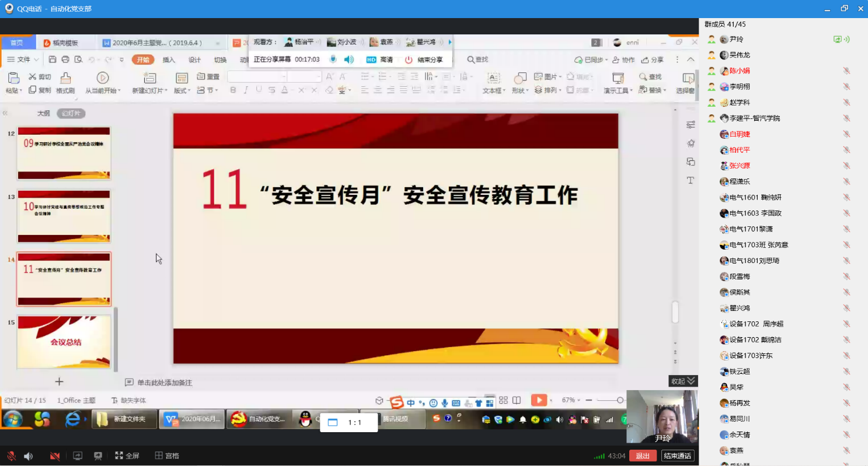Expand the 文件 menu dropdown
This screenshot has height=466, width=868.
[x=23, y=59]
